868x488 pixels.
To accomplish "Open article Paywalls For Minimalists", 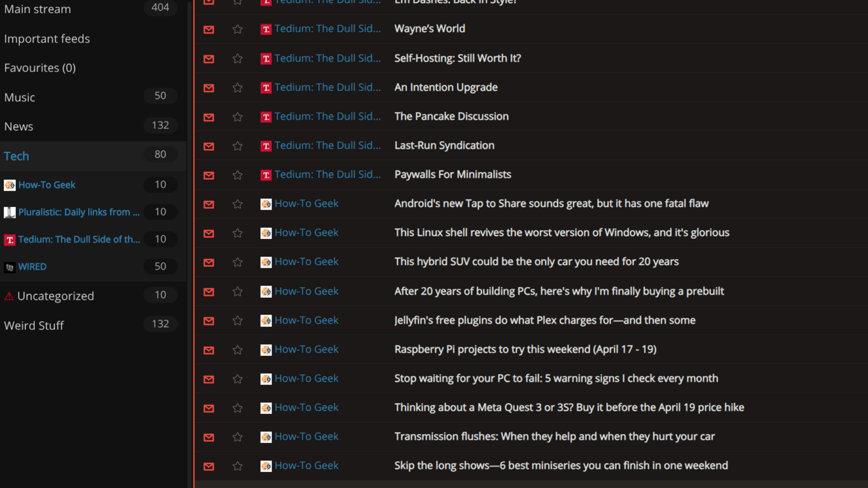I will pos(453,174).
